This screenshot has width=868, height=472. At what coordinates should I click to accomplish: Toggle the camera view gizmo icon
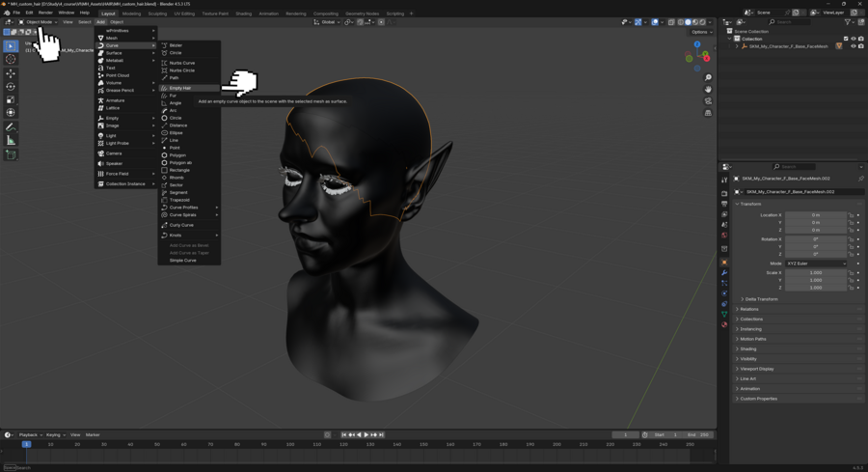coord(708,101)
